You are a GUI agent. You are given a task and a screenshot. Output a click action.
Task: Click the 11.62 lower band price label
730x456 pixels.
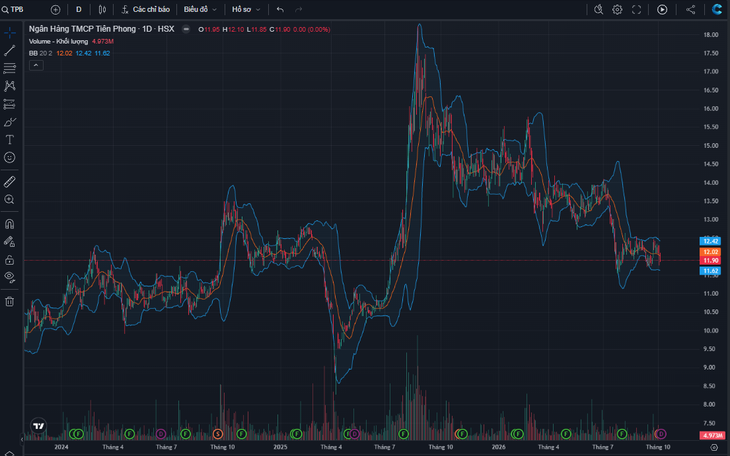710,271
